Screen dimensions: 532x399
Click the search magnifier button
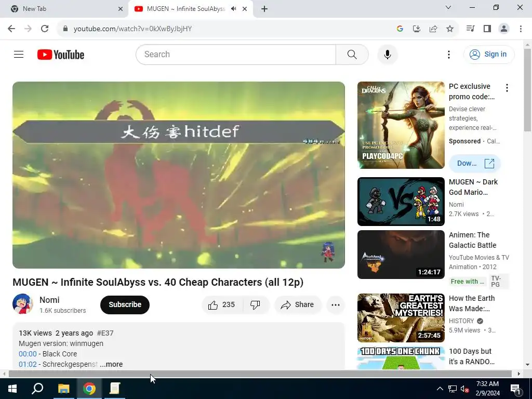[352, 54]
